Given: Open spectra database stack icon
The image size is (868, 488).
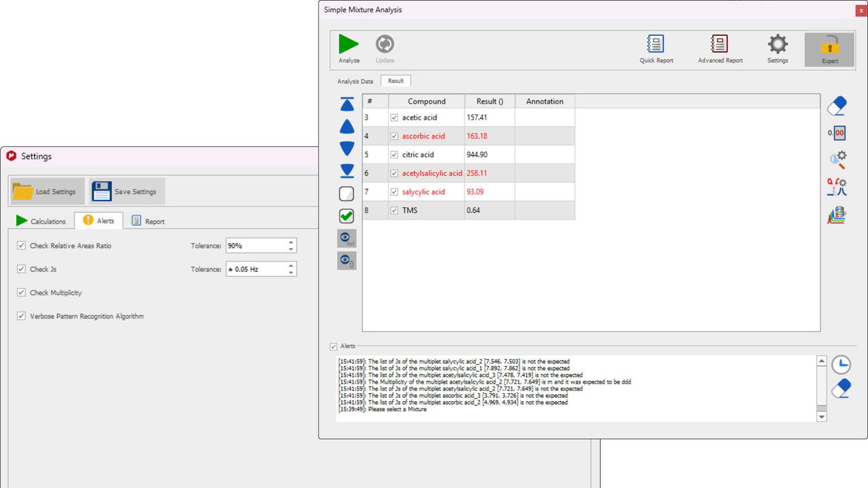Looking at the screenshot, I should click(x=837, y=215).
